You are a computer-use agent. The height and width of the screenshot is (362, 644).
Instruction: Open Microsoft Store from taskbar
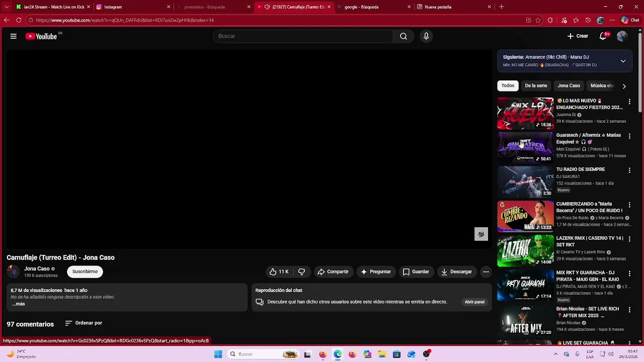(x=397, y=354)
